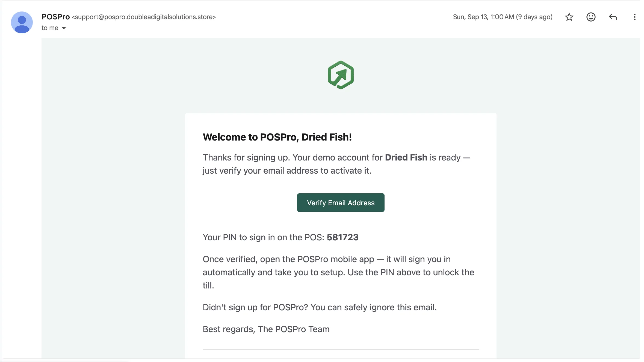Image resolution: width=644 pixels, height=362 pixels.
Task: Click the Welcome to POSPro heading
Action: (x=277, y=137)
